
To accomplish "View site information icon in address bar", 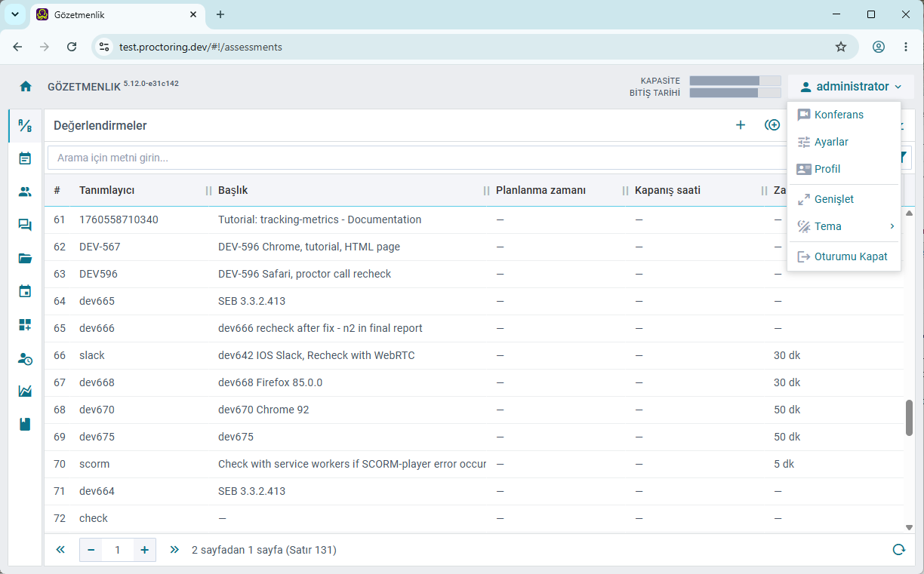I will 105,47.
